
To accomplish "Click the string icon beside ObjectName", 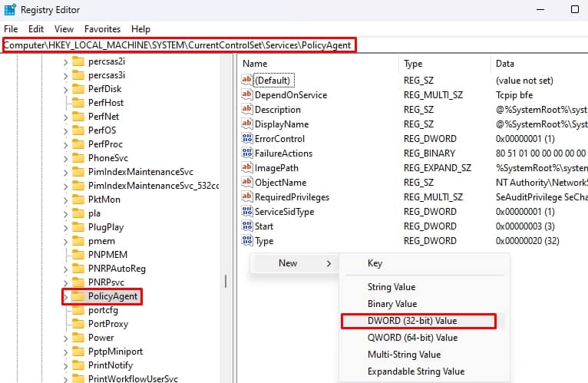I will tap(246, 183).
